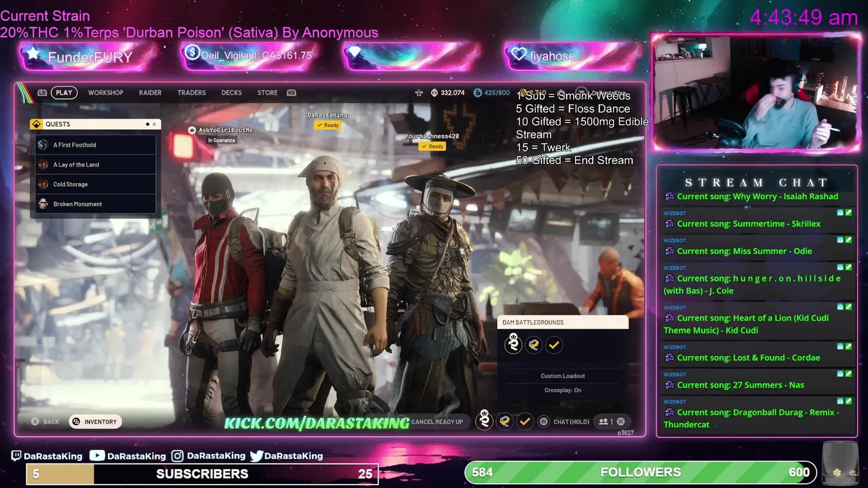Click the KICK.COM/DARASTAKING link text

(x=317, y=424)
